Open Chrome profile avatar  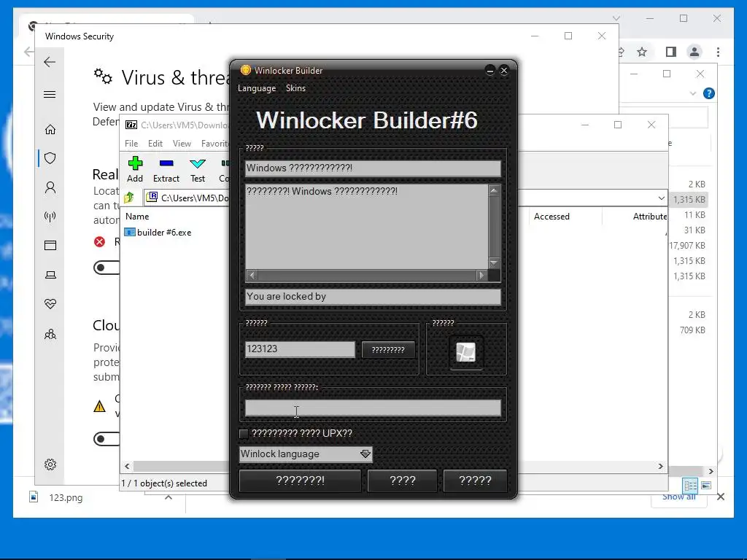[x=694, y=52]
